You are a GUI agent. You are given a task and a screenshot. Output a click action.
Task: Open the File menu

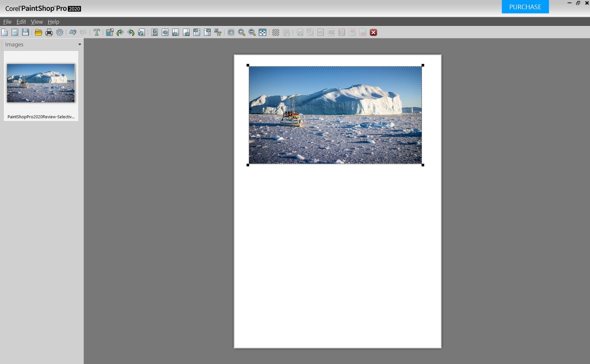[x=7, y=22]
